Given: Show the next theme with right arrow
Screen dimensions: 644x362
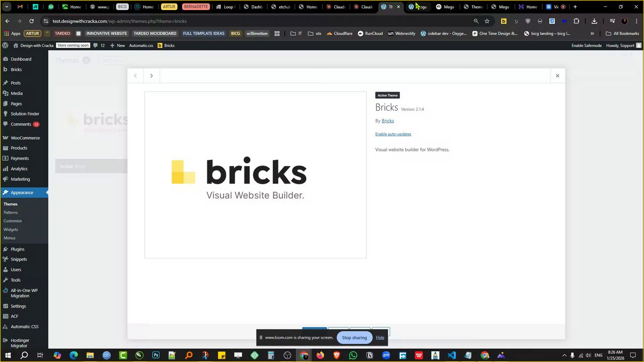Looking at the screenshot, I should click(x=151, y=76).
